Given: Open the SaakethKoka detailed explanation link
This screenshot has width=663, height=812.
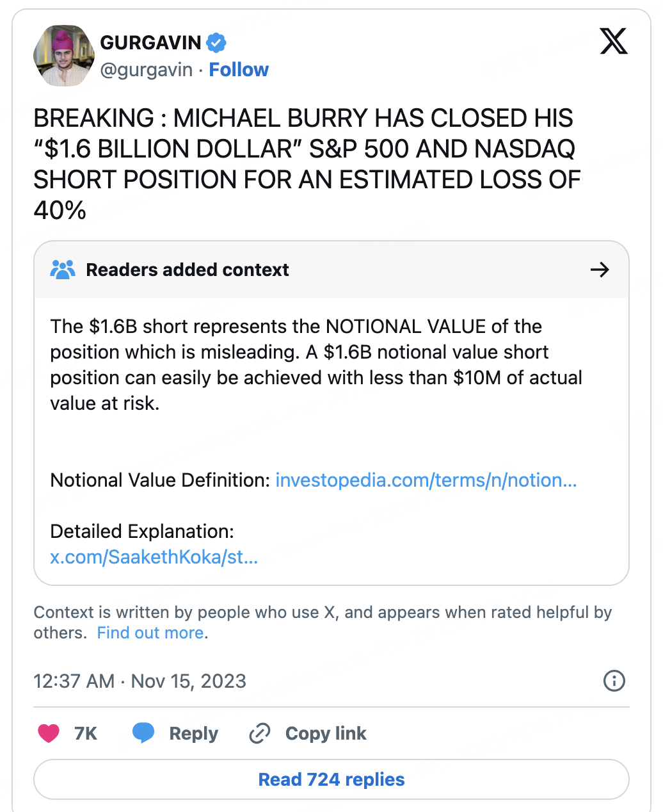Looking at the screenshot, I should tap(154, 557).
